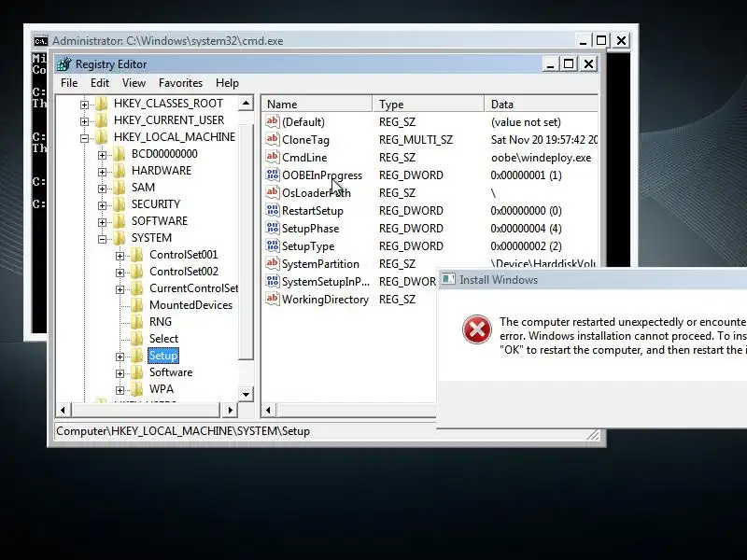
Task: Click the cmd.exe window title icon
Action: click(41, 41)
